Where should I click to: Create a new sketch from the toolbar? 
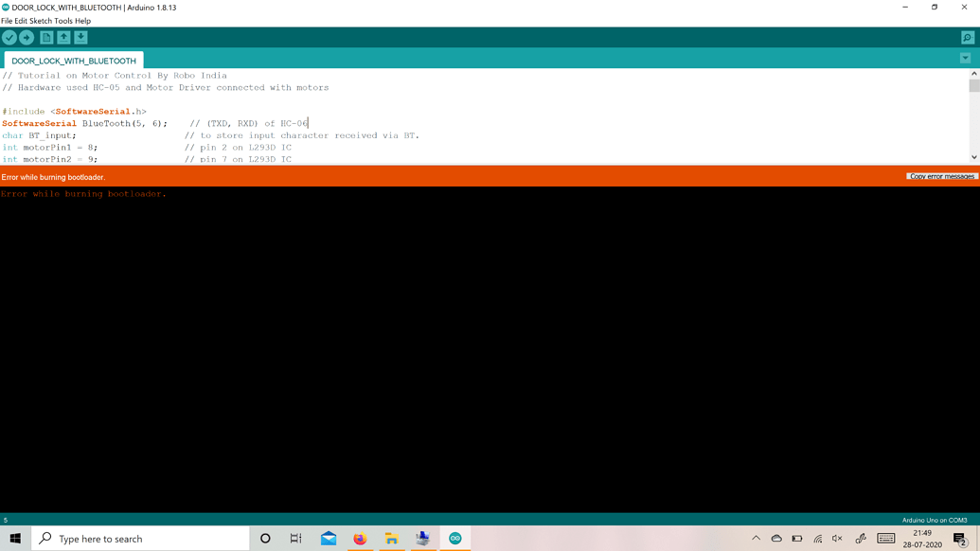45,37
